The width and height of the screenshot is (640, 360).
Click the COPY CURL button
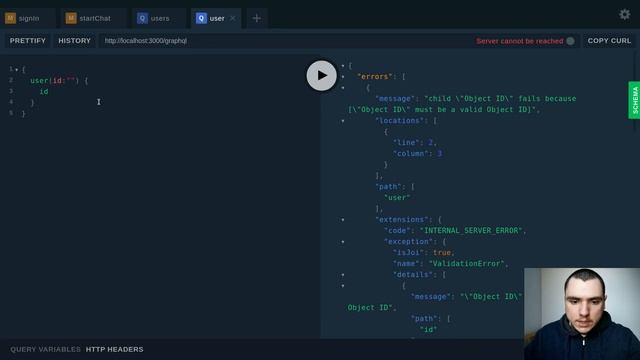[609, 41]
